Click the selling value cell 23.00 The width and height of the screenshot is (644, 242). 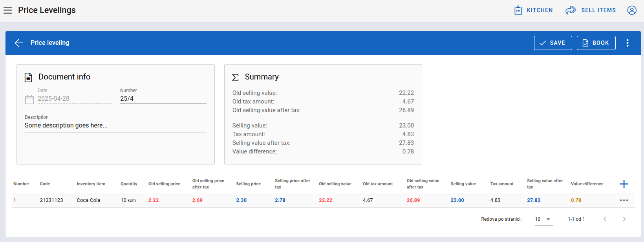pyautogui.click(x=457, y=200)
